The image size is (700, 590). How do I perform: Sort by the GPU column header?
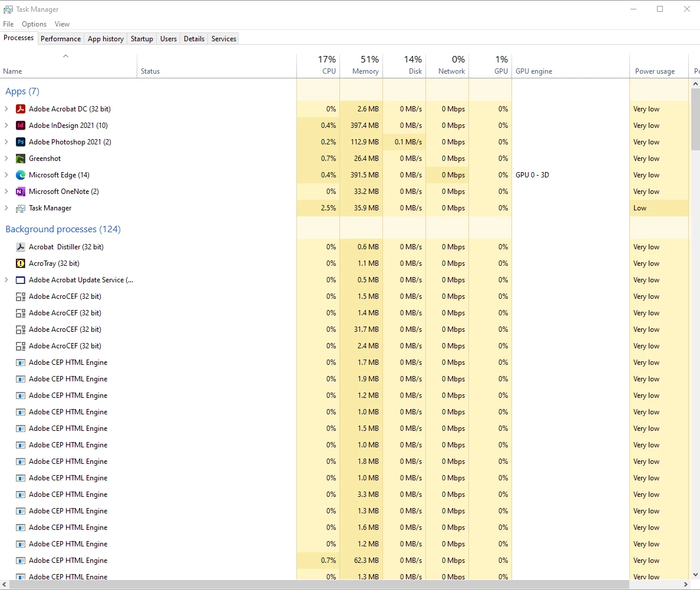click(490, 66)
